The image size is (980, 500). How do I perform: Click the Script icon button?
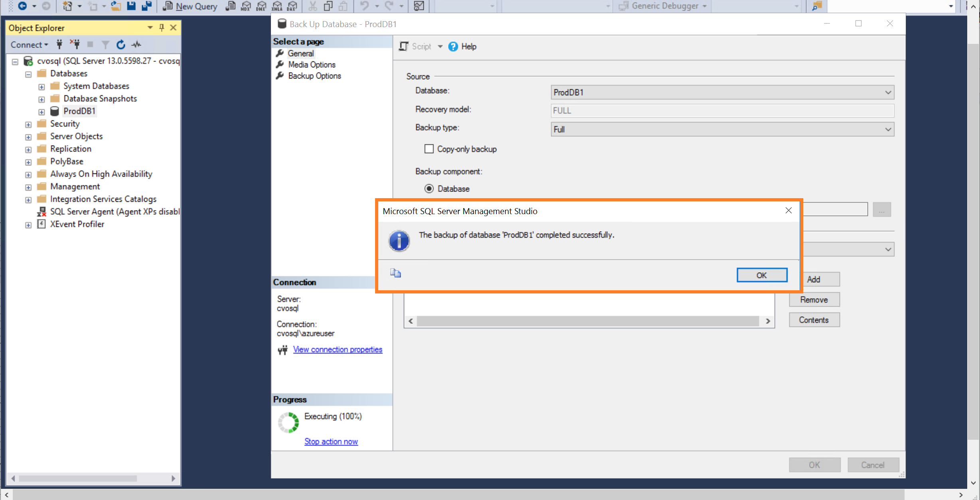tap(404, 47)
